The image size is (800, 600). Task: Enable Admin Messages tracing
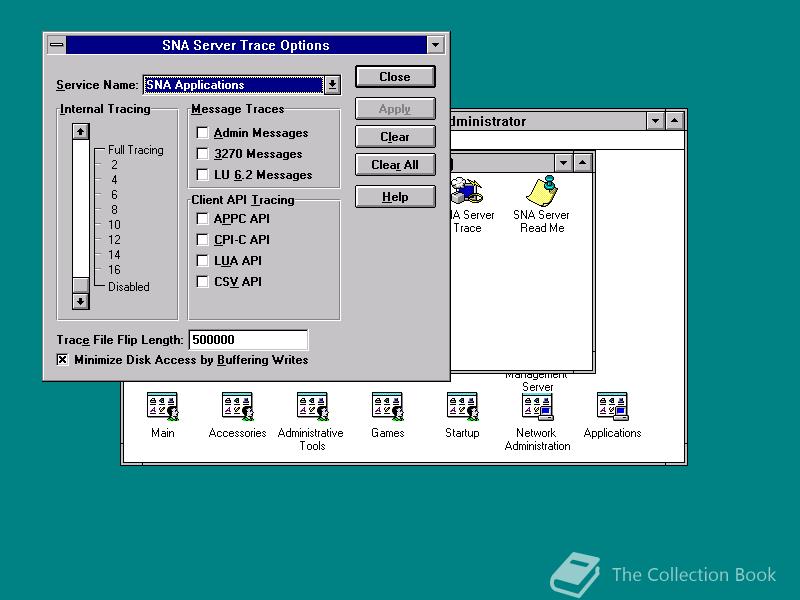tap(203, 133)
